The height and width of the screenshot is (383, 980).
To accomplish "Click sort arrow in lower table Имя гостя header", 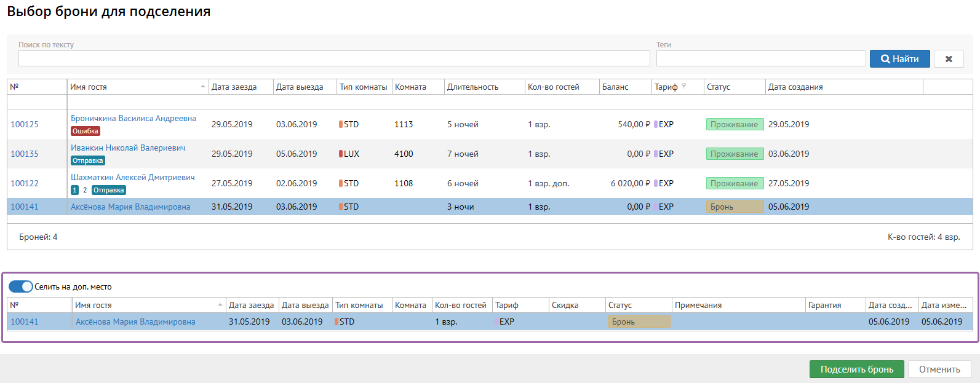I will pyautogui.click(x=220, y=305).
